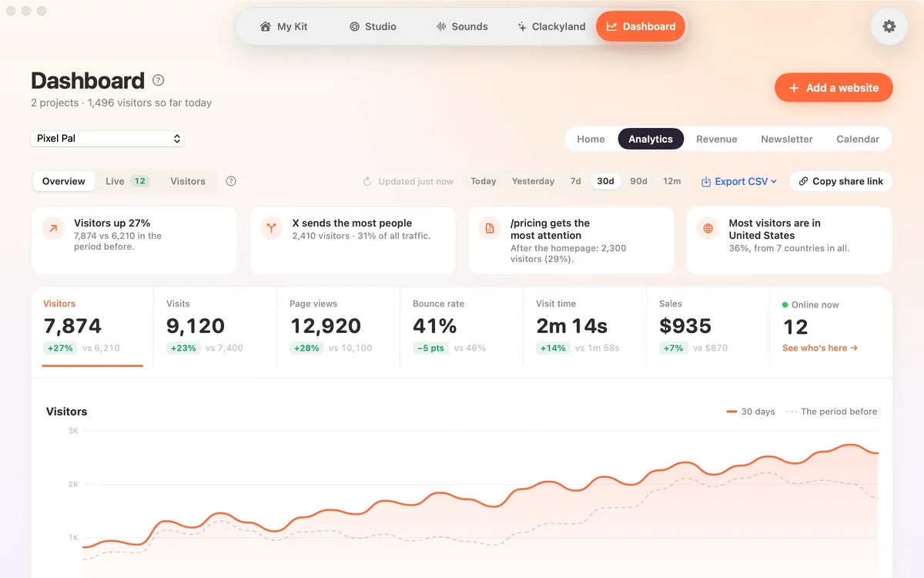Click the link icon in Copy share link

click(x=804, y=181)
